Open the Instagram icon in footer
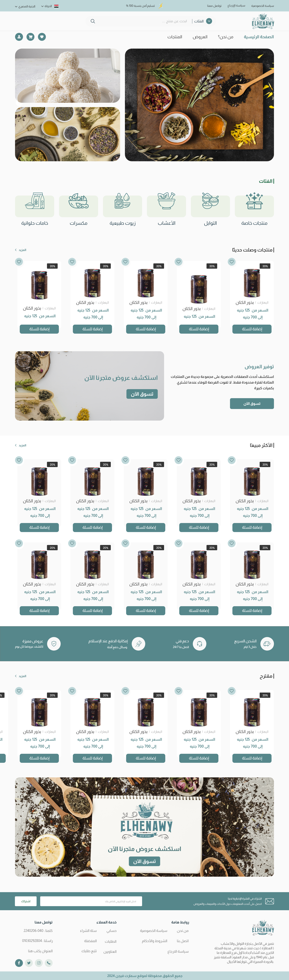 tap(39, 963)
